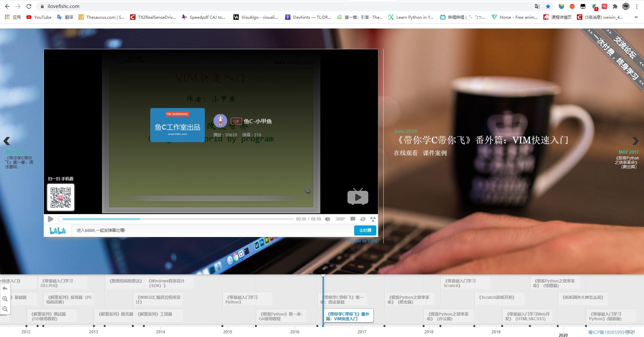Zoom in the timeline
644x337 pixels.
click(5, 299)
